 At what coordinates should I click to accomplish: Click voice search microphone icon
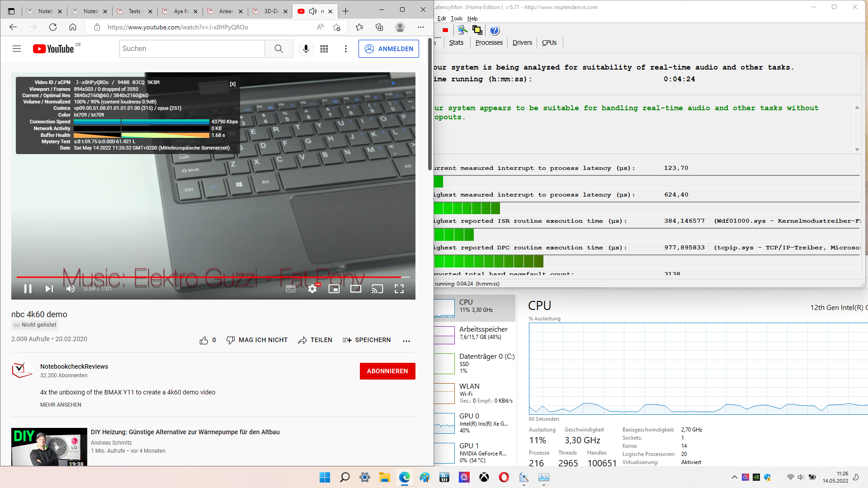click(x=306, y=49)
